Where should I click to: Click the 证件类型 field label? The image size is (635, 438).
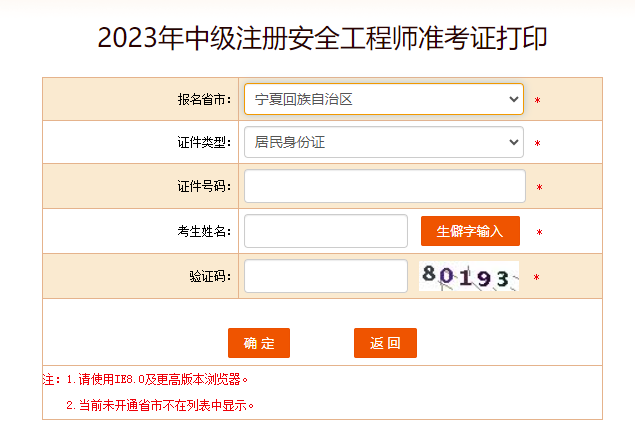click(204, 143)
